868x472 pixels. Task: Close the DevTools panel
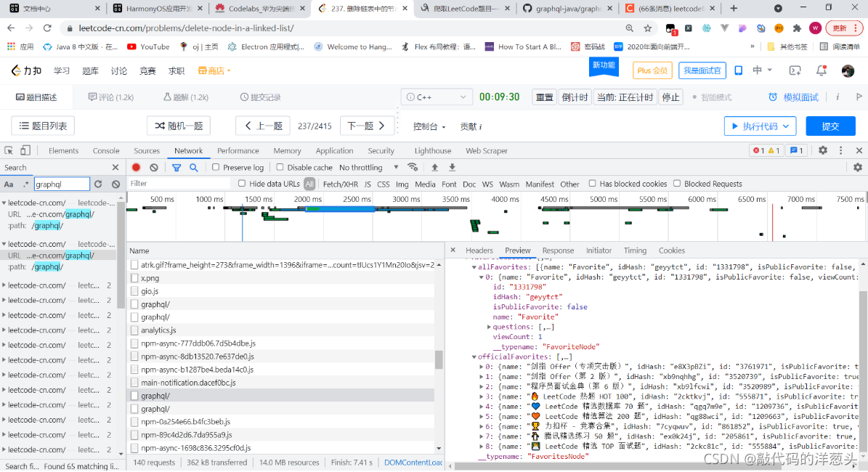(x=859, y=150)
